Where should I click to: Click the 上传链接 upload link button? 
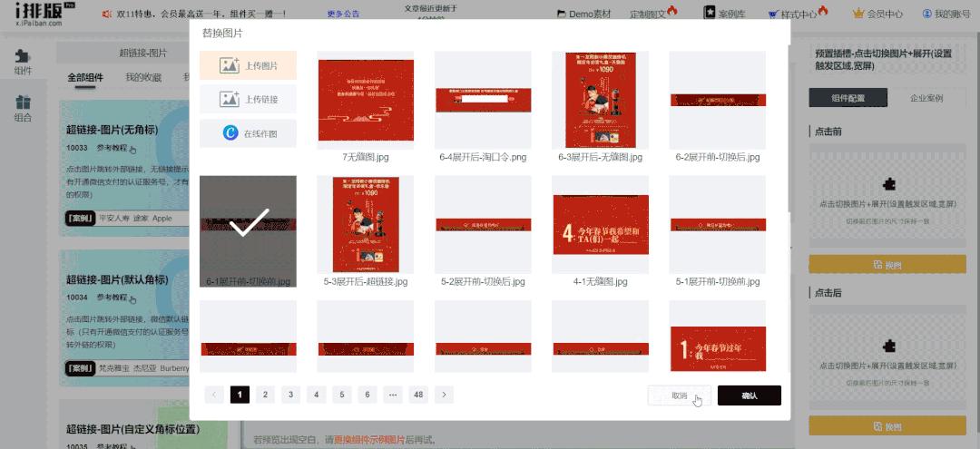[248, 99]
